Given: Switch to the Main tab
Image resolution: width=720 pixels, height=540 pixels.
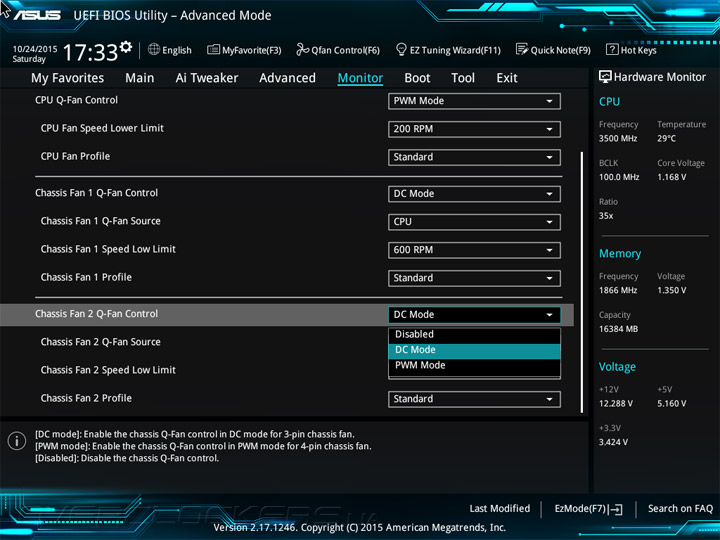Looking at the screenshot, I should coord(140,78).
